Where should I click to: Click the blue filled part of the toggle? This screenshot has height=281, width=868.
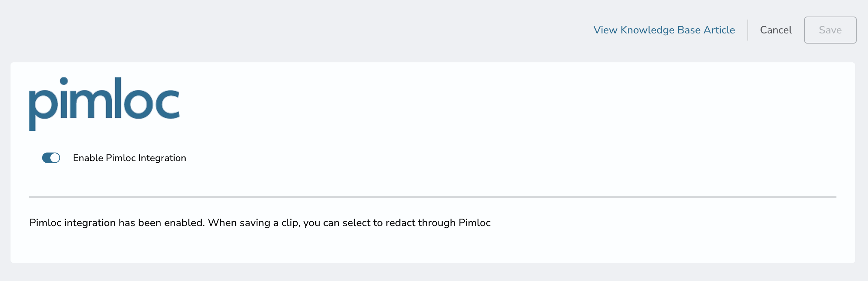pos(47,158)
